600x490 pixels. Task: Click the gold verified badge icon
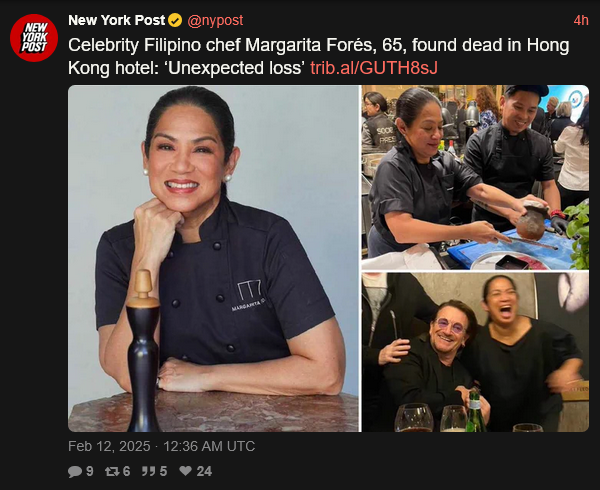click(x=175, y=20)
